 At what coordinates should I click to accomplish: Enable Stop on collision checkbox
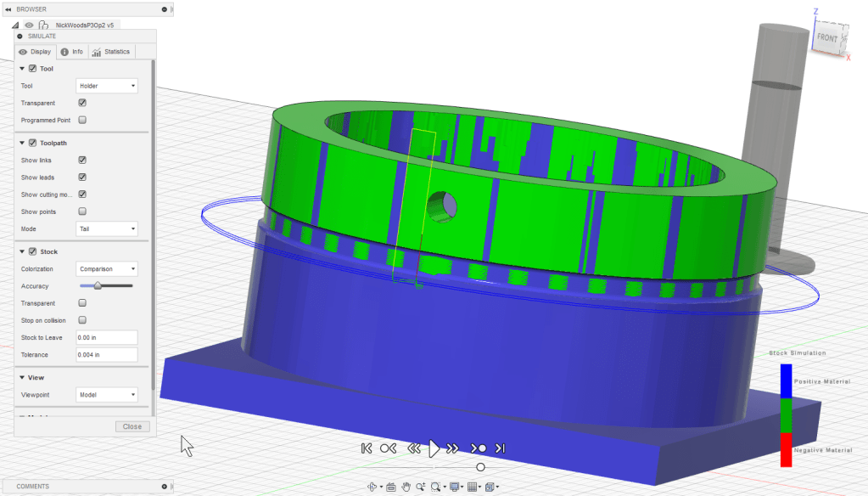(82, 320)
